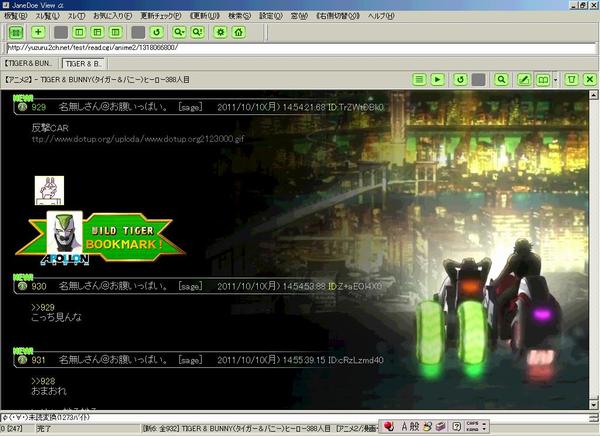600x436 pixels.
Task: Click the 未読実質 write-bar field
Action: pyautogui.click(x=295, y=417)
